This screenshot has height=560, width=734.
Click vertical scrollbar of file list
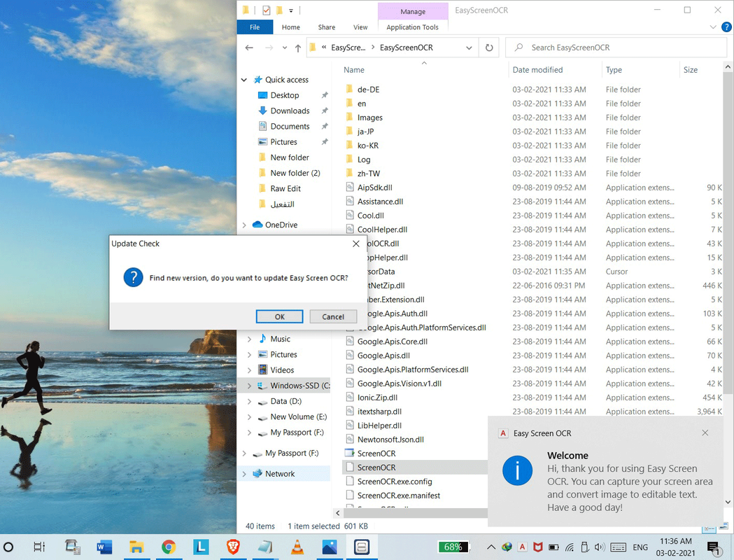click(x=728, y=234)
